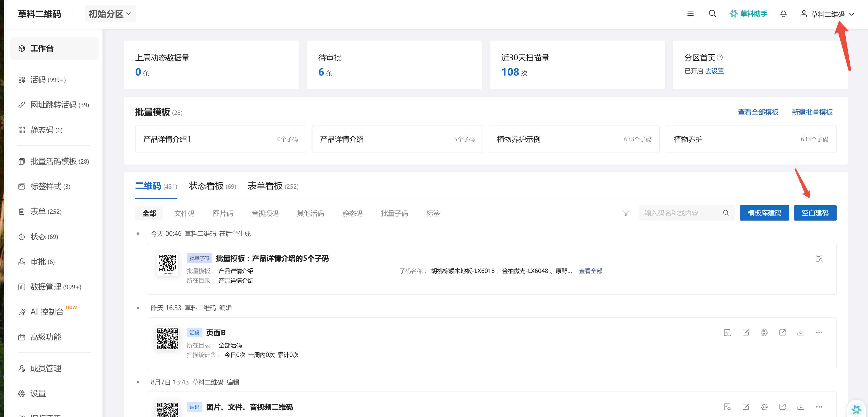Download the 页面B QR code
The width and height of the screenshot is (868, 417).
(801, 333)
